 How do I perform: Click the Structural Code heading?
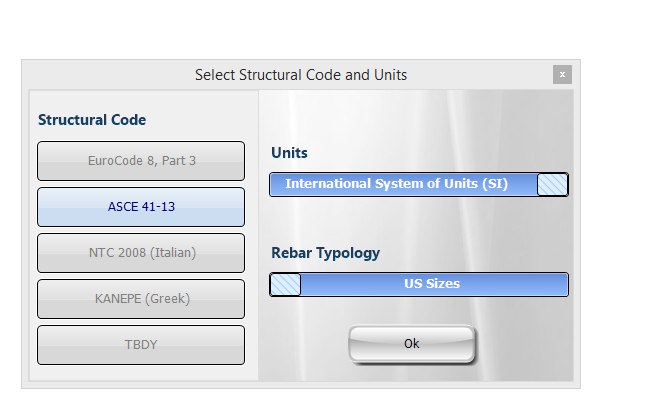pyautogui.click(x=92, y=120)
